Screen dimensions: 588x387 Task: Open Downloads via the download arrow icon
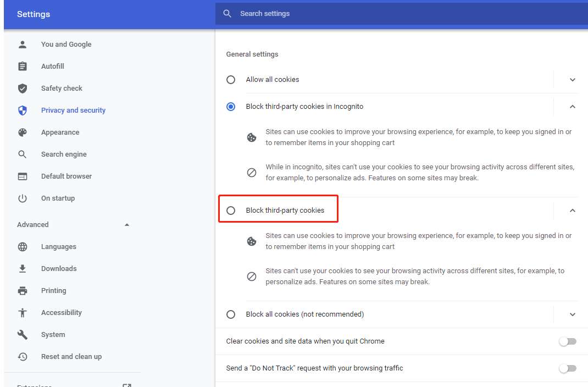(x=23, y=268)
